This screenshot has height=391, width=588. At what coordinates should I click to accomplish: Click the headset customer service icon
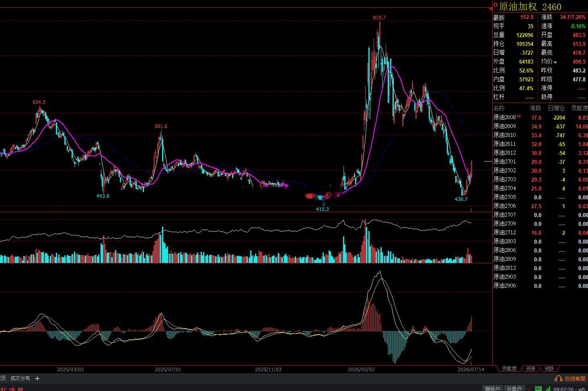558,379
